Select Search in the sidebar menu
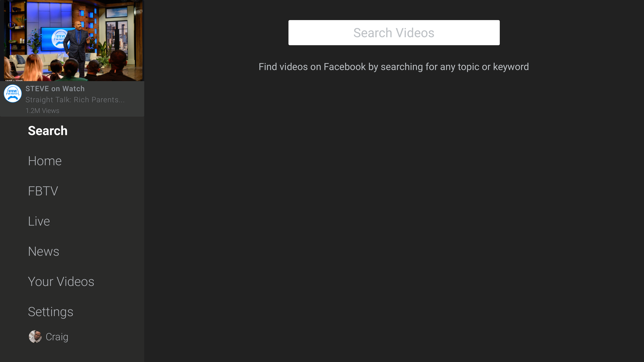Image resolution: width=644 pixels, height=362 pixels. pyautogui.click(x=48, y=131)
